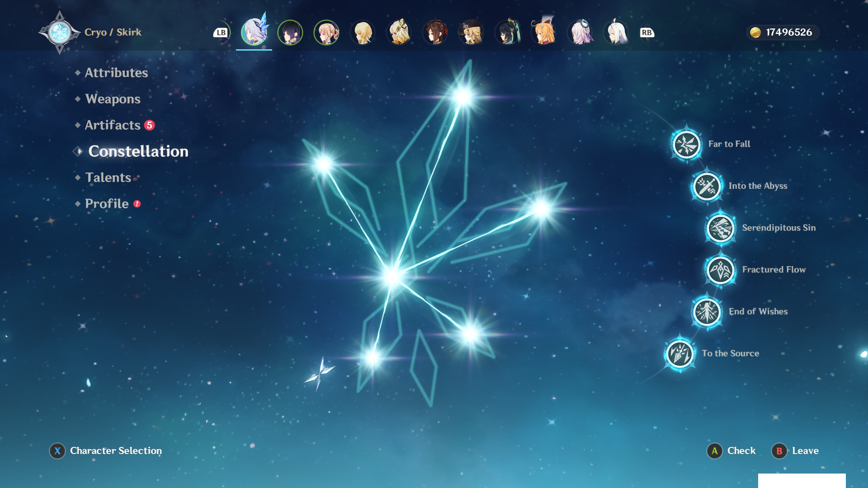Select the To the Source constellation icon
This screenshot has height=488, width=868.
(679, 354)
